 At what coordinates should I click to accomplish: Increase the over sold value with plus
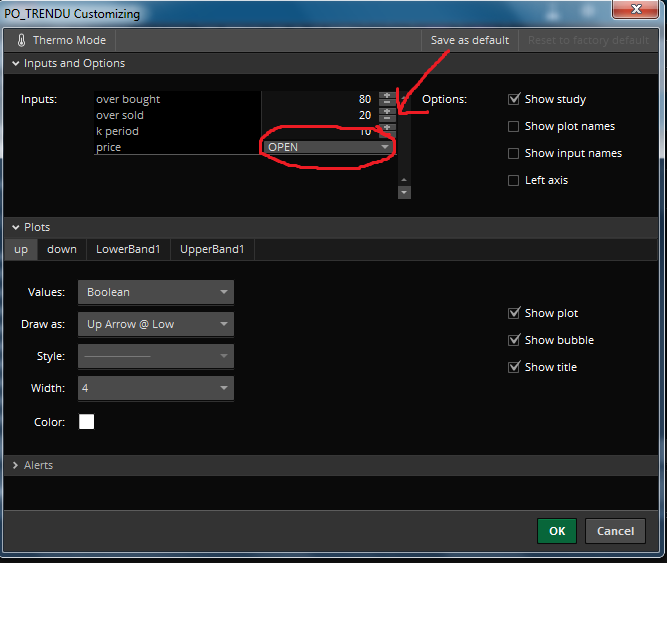(387, 111)
